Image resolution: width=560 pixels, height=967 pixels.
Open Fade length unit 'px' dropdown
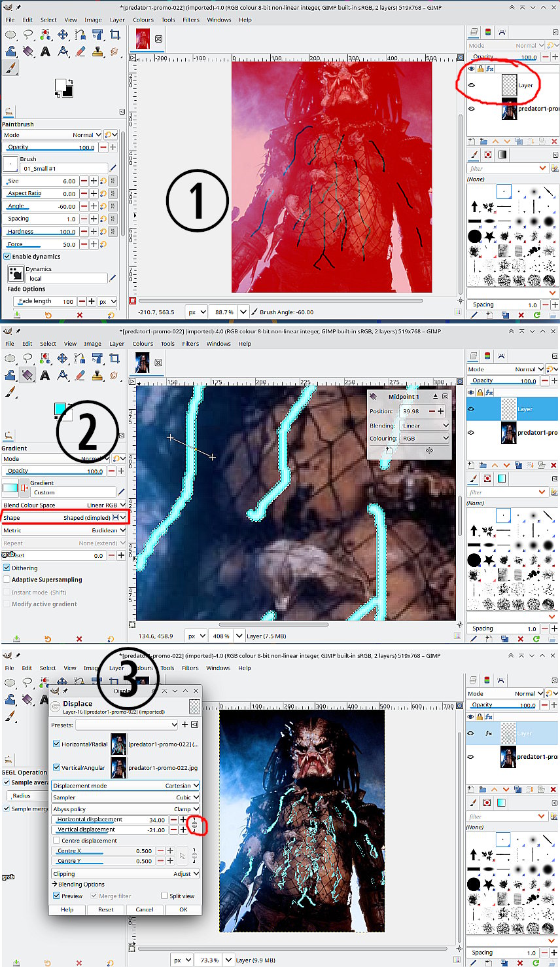(x=108, y=302)
